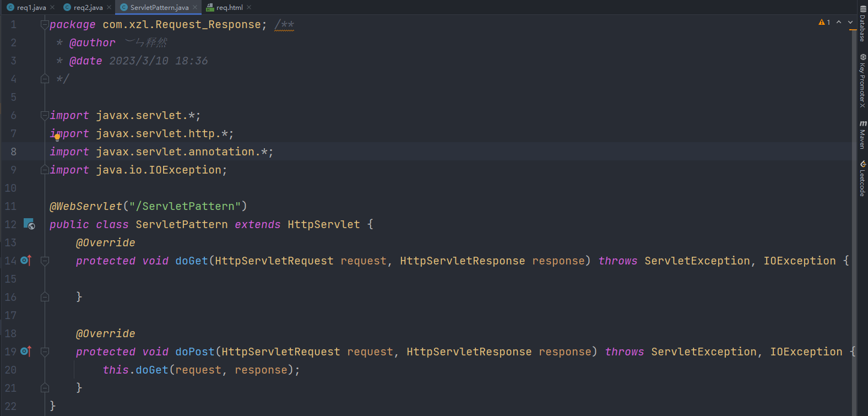Open the Leetcode side panel
The image size is (868, 416).
tap(862, 179)
